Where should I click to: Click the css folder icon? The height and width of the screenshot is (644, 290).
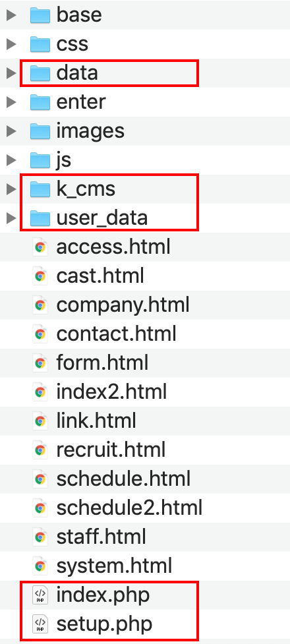coord(40,44)
